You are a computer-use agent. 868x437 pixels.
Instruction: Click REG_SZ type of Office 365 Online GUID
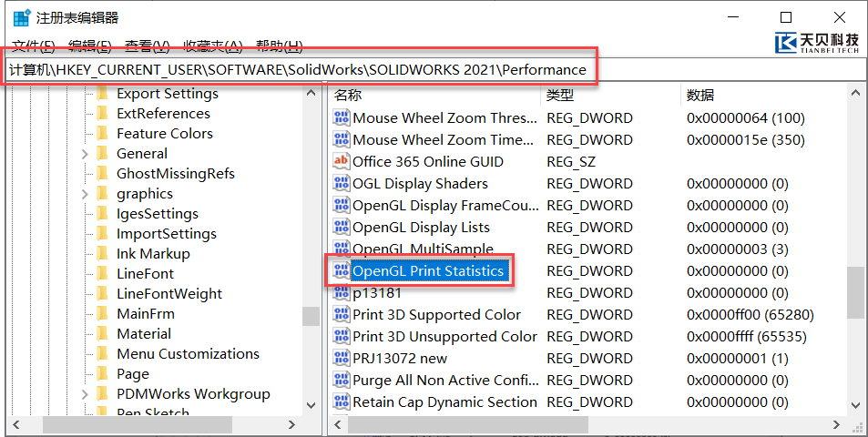coord(571,161)
